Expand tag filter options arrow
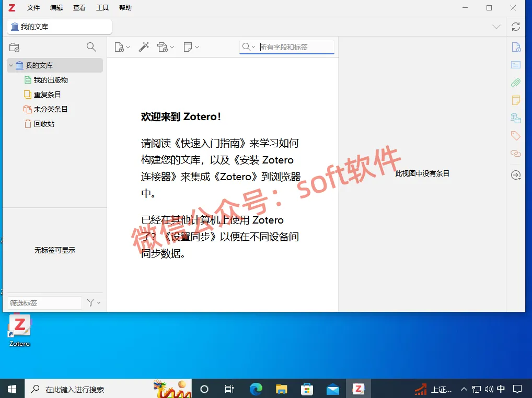This screenshot has height=398, width=532. coord(99,303)
